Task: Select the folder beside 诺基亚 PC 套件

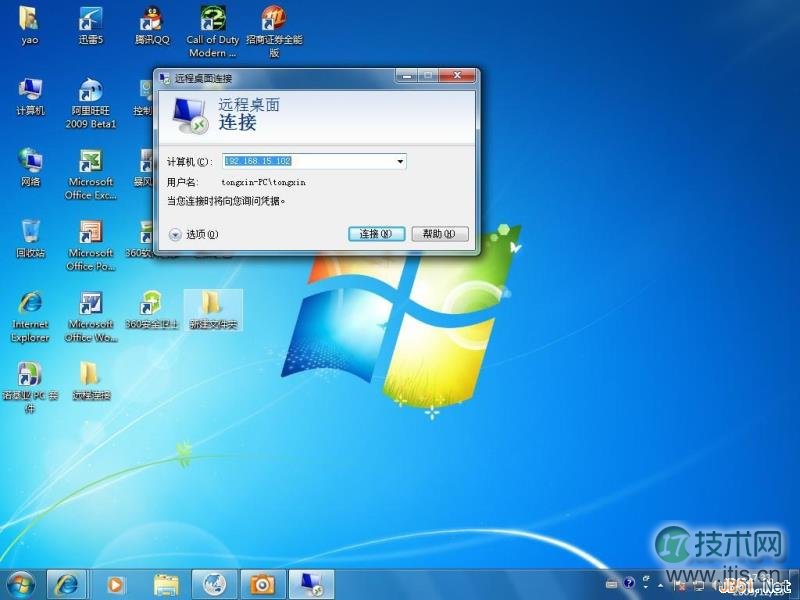Action: click(91, 381)
